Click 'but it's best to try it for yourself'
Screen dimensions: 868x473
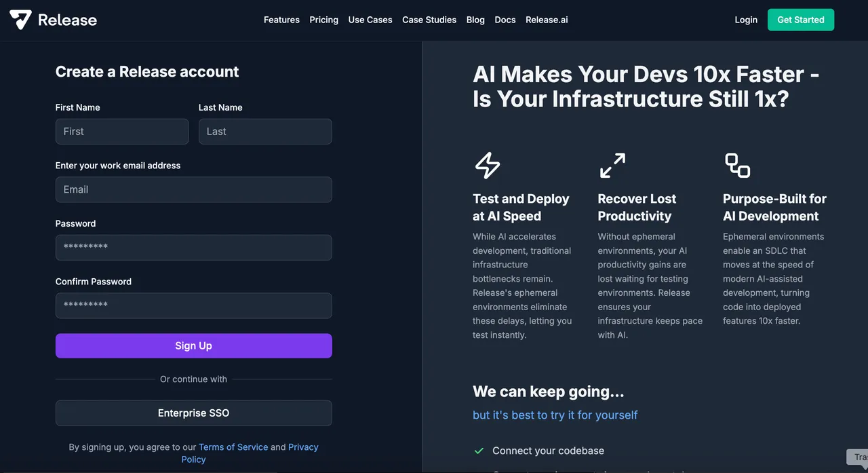click(x=555, y=415)
